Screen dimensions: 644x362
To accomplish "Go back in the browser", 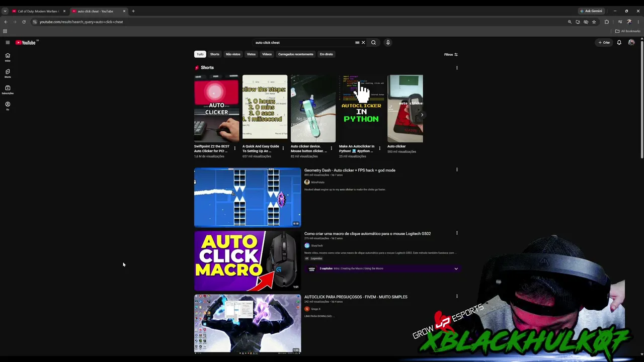I will pyautogui.click(x=6, y=22).
